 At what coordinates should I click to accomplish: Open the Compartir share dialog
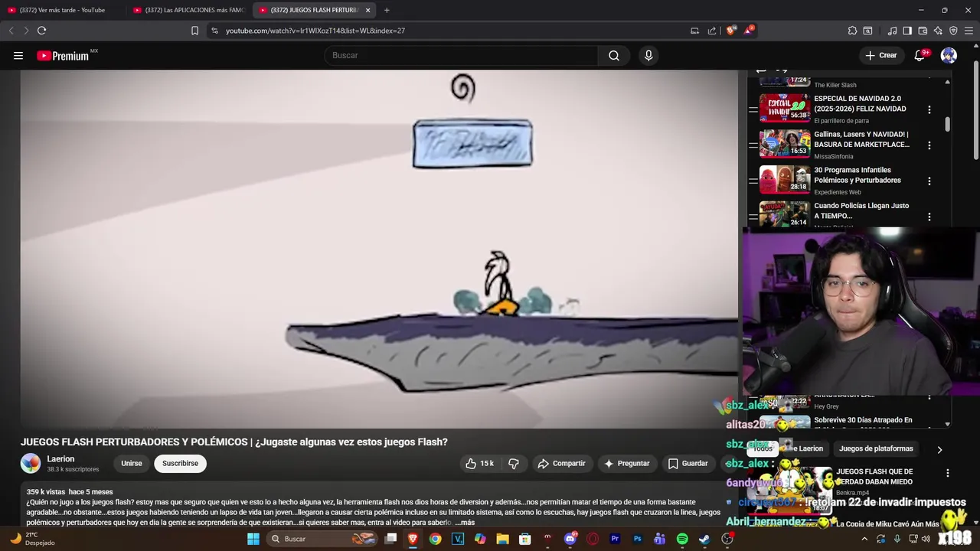pos(561,463)
